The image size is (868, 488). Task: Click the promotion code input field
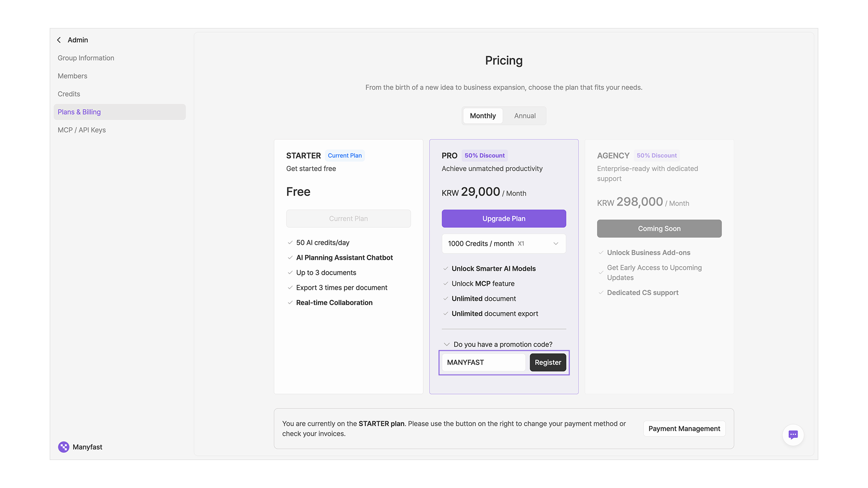coord(483,362)
